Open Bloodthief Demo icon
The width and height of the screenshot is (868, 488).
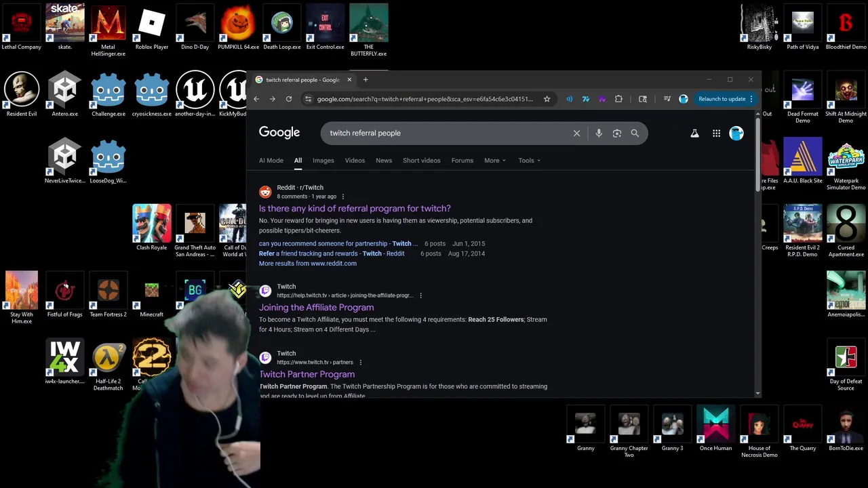click(846, 27)
